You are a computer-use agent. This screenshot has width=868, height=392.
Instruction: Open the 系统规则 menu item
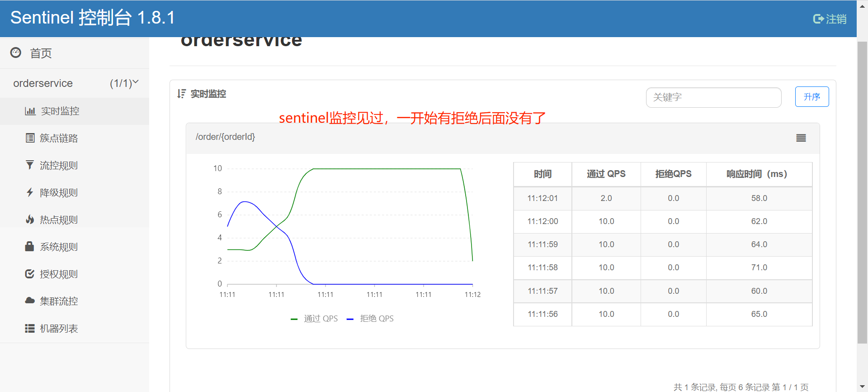(75, 247)
